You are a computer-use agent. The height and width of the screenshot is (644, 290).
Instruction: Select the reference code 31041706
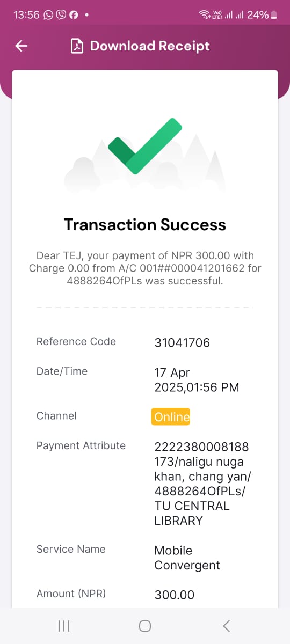tap(182, 342)
